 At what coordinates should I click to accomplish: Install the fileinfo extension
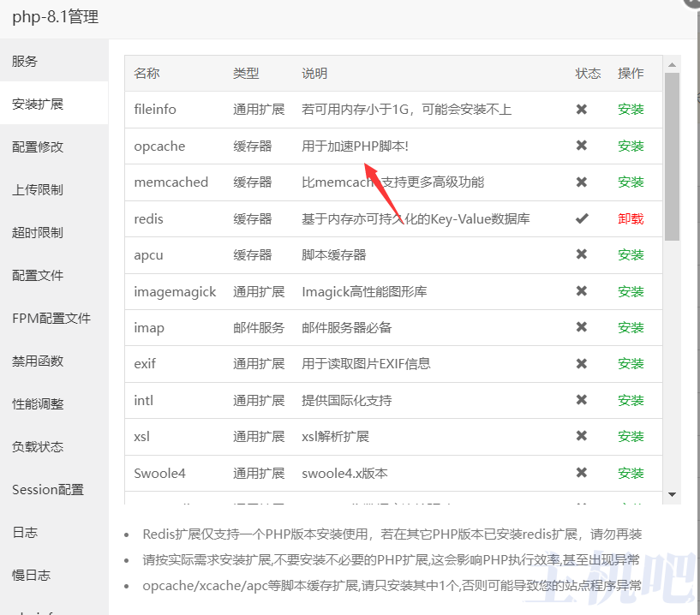[631, 110]
